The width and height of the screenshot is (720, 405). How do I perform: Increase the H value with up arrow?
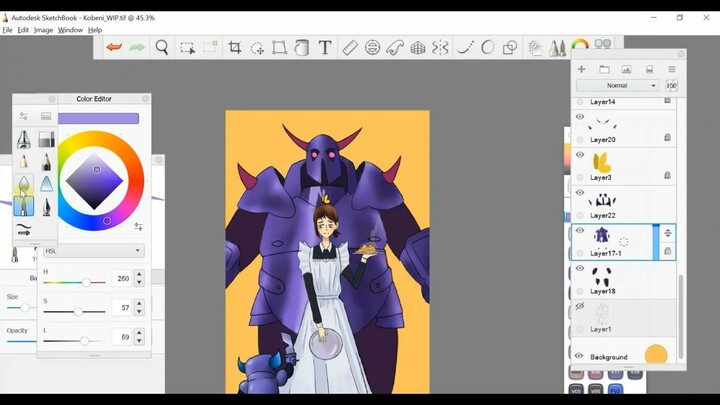[139, 274]
